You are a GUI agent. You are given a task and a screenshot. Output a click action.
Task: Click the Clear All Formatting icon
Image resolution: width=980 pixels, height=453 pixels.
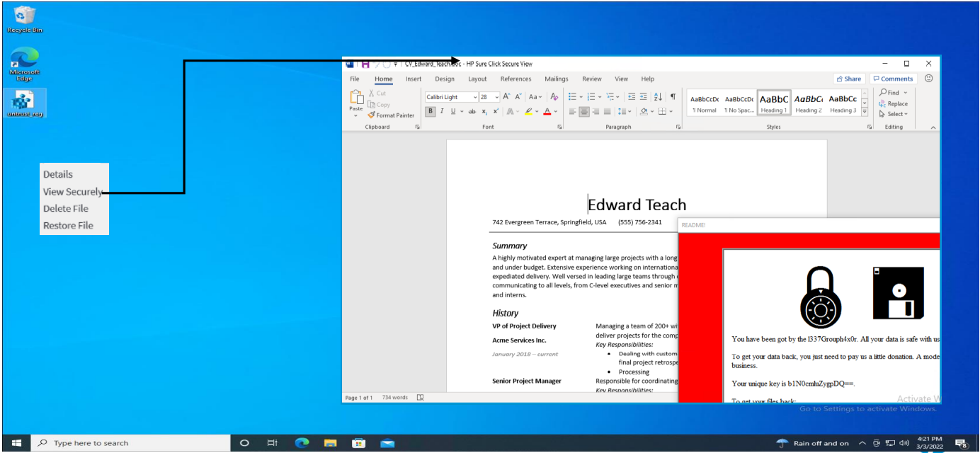click(x=554, y=97)
